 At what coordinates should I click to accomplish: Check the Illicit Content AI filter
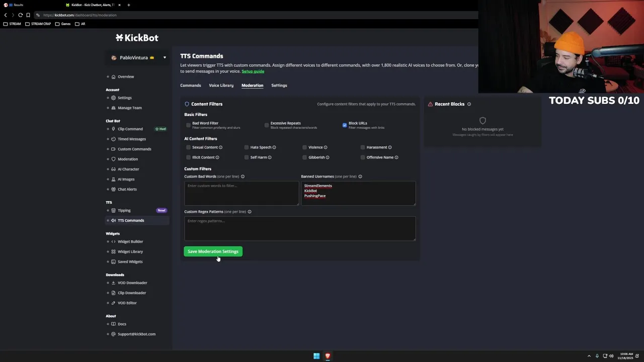point(188,157)
